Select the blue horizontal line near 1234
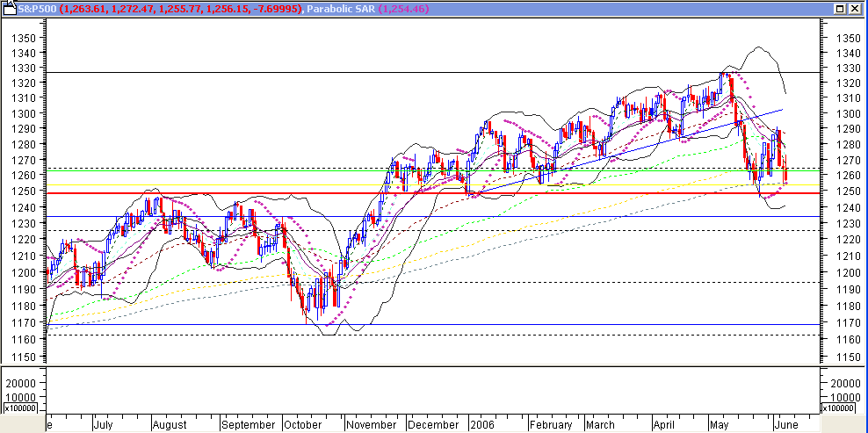 (x=431, y=216)
